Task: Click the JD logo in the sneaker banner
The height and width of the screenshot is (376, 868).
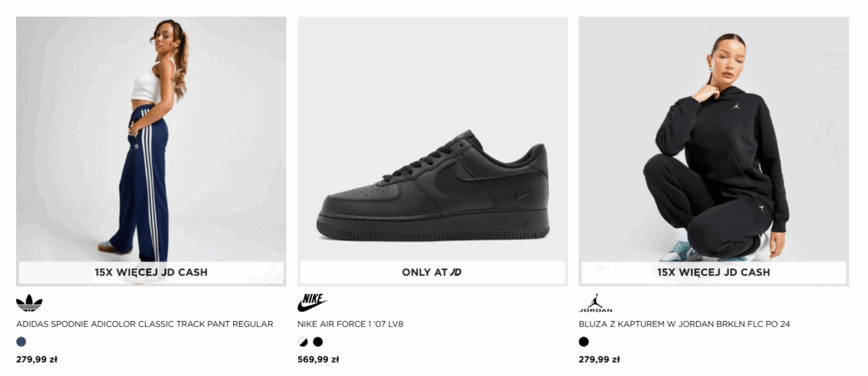Action: click(x=456, y=273)
